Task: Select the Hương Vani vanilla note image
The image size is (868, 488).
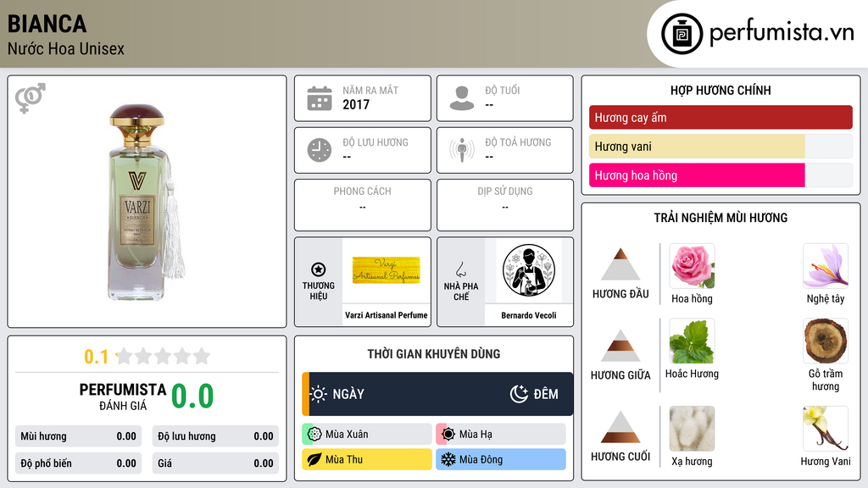Action: (826, 429)
